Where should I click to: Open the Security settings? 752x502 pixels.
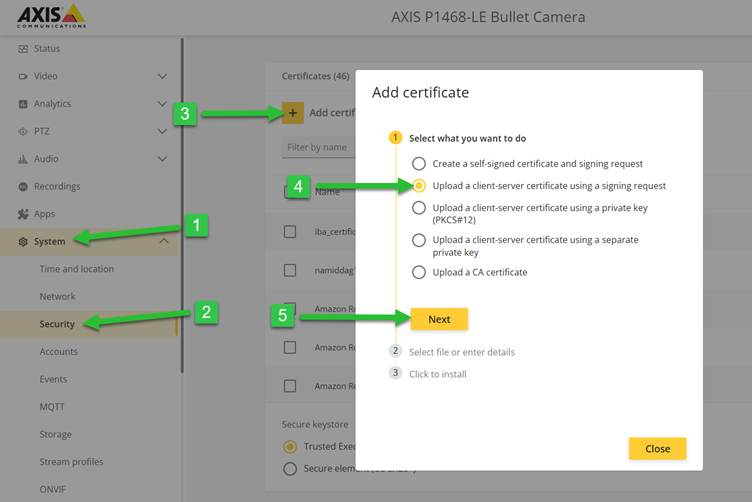pos(57,325)
